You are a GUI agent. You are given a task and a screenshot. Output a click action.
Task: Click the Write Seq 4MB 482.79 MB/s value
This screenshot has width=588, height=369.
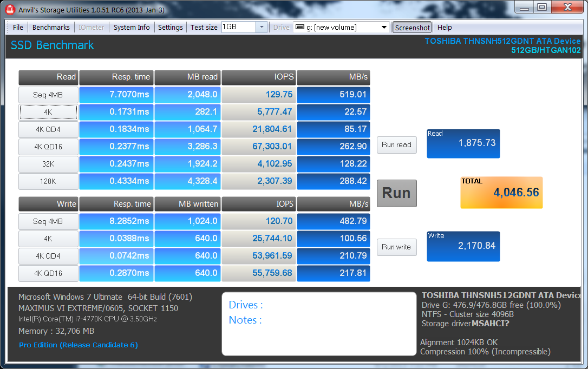[x=334, y=221]
